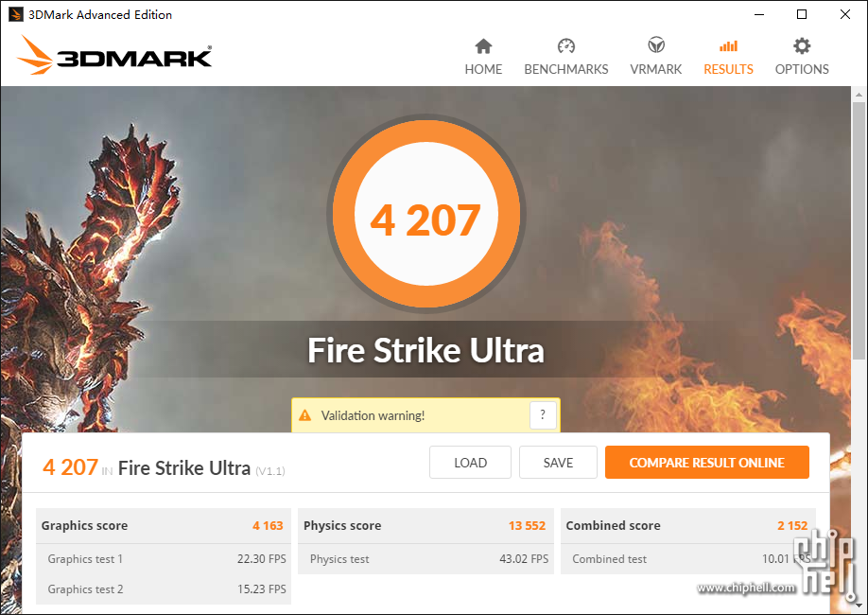Select the Results bar chart icon
Screen dimensions: 868x615
pos(728,46)
